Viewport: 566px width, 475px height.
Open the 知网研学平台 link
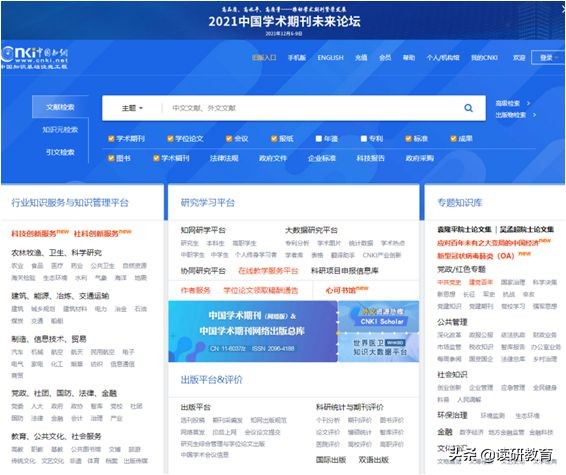(x=203, y=230)
